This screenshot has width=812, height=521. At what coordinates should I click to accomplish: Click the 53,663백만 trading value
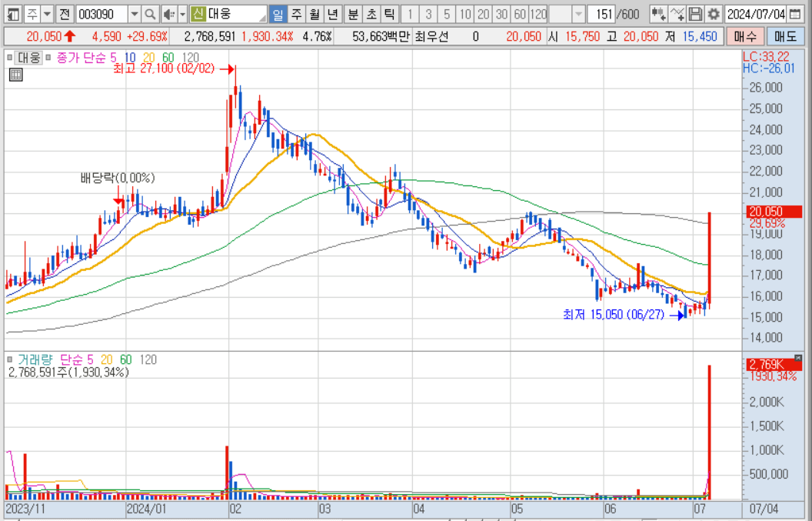pos(380,37)
